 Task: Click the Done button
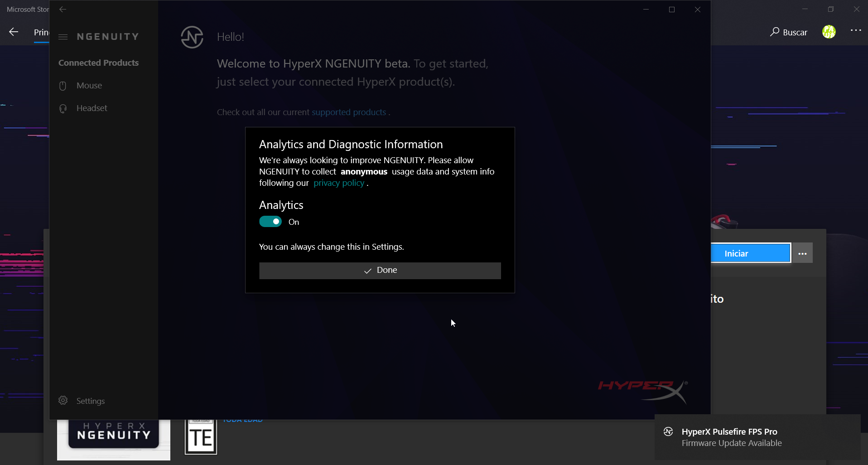coord(380,271)
